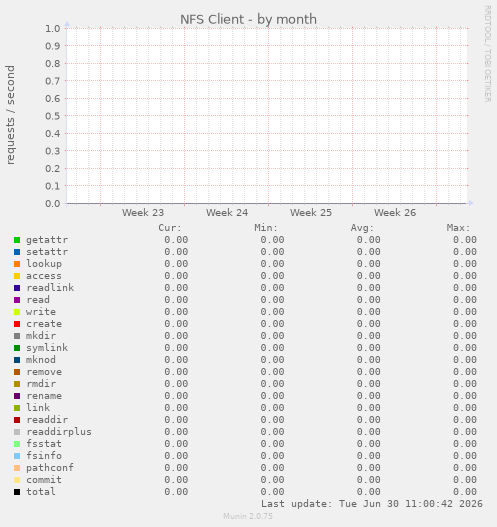Select the Week 23 axis label
Image resolution: width=497 pixels, height=527 pixels.
click(x=143, y=213)
